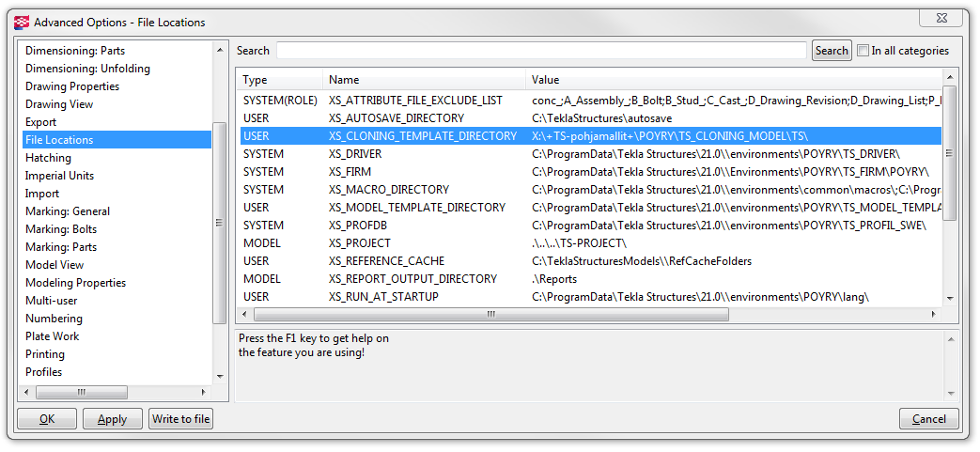The height and width of the screenshot is (452, 980).
Task: Click category list horizontal scroll left arrow
Action: (27, 392)
